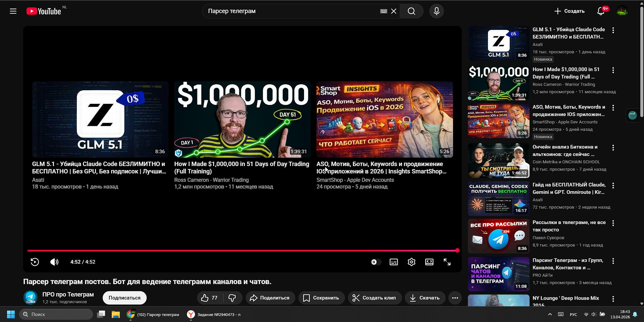Viewport: 644px width, 322px height.
Task: Open sidebar Гайд на БЕСПЛАТНЫЙ Claude title
Action: point(569,189)
